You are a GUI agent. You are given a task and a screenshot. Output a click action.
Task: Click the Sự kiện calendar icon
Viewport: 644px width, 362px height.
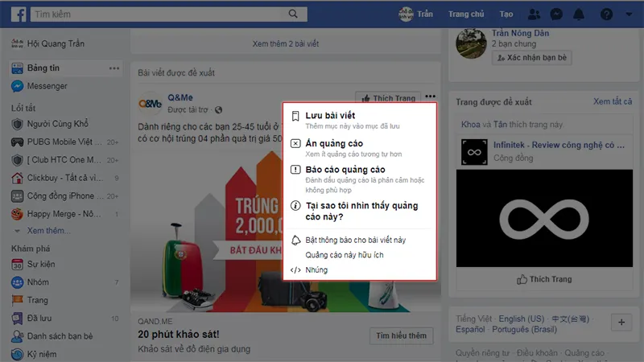(x=17, y=265)
